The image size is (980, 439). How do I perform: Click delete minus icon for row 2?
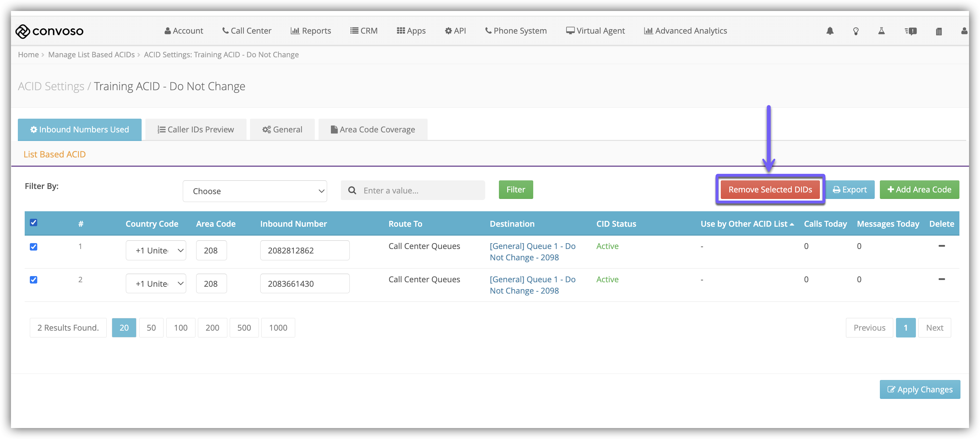[941, 279]
